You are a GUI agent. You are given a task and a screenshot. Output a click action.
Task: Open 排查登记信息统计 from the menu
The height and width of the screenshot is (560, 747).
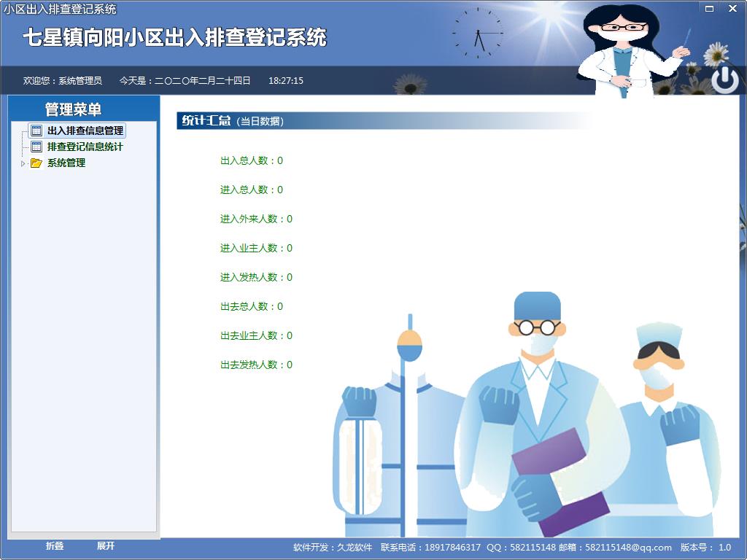pyautogui.click(x=85, y=147)
